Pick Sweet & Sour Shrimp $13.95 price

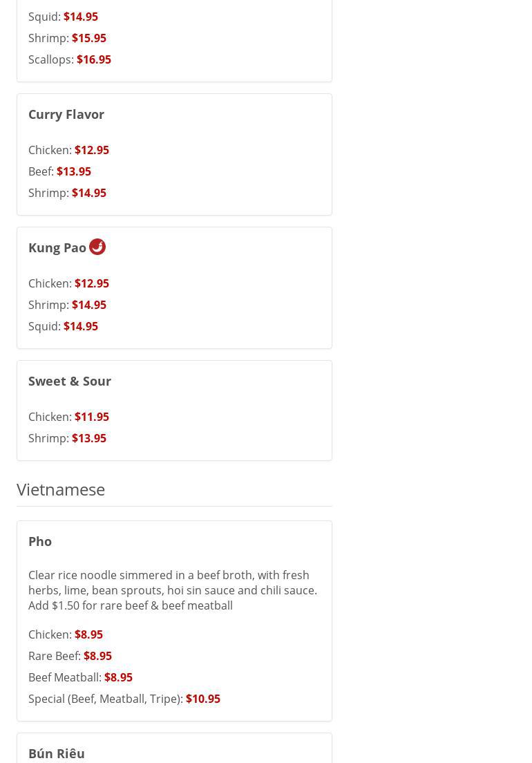point(89,438)
